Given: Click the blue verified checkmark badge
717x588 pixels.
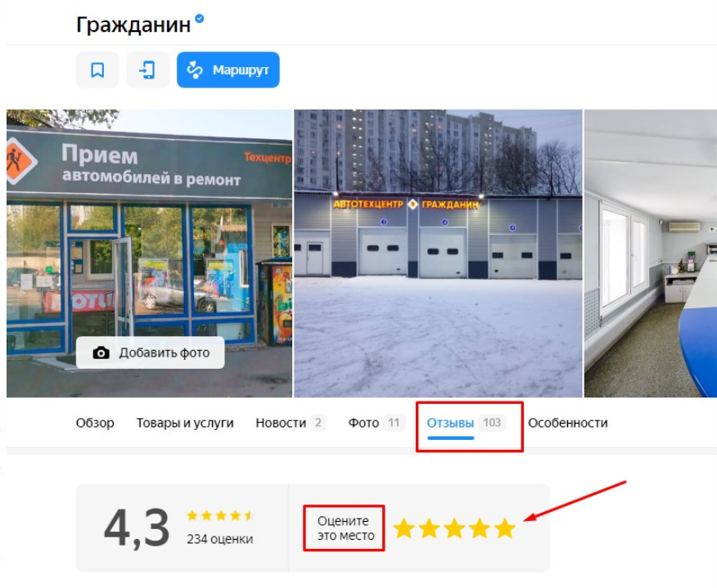Looking at the screenshot, I should click(200, 19).
